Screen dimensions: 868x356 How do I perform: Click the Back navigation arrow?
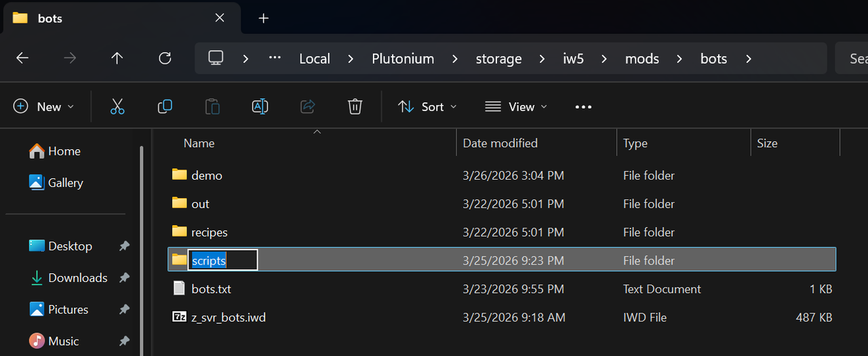pos(22,58)
